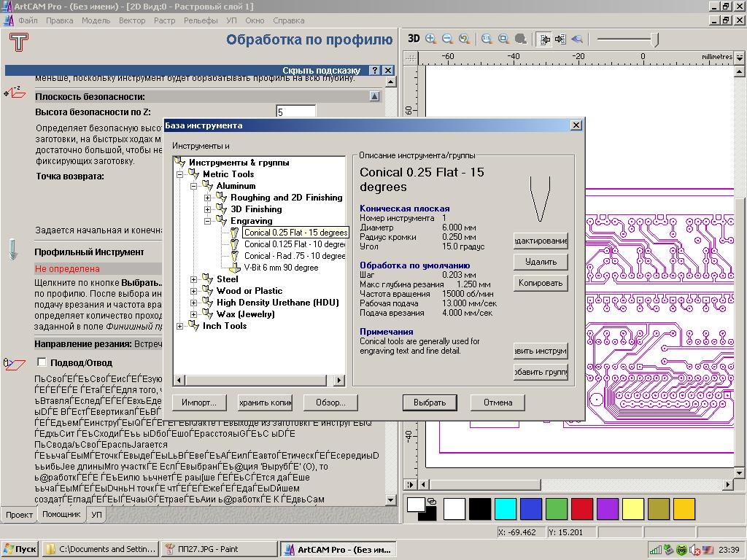Click the Удалить button
The height and width of the screenshot is (560, 747).
point(541,262)
